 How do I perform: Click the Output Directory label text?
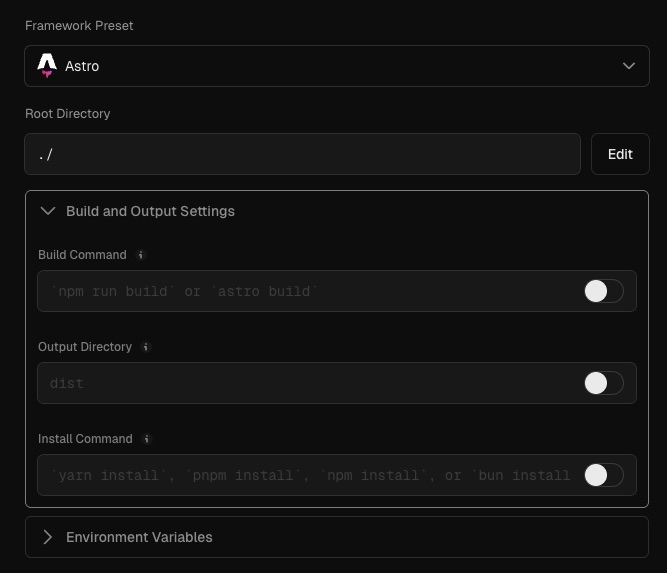click(x=85, y=347)
